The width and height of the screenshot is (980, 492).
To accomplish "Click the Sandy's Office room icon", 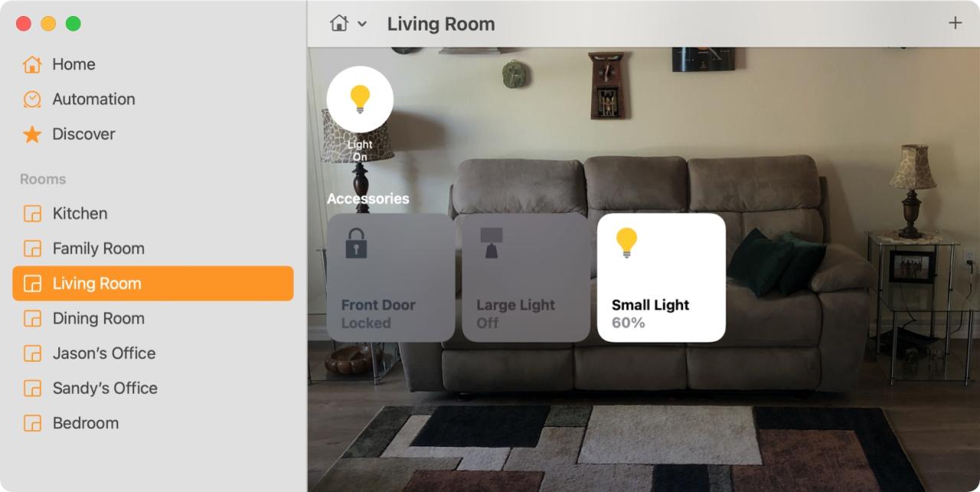I will [x=32, y=388].
